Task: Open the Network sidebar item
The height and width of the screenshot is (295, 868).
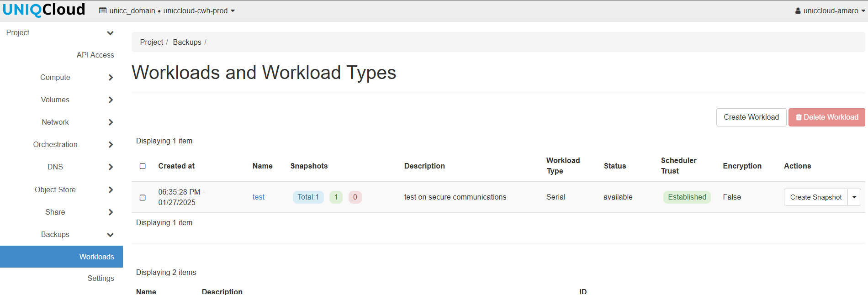Action: 55,122
